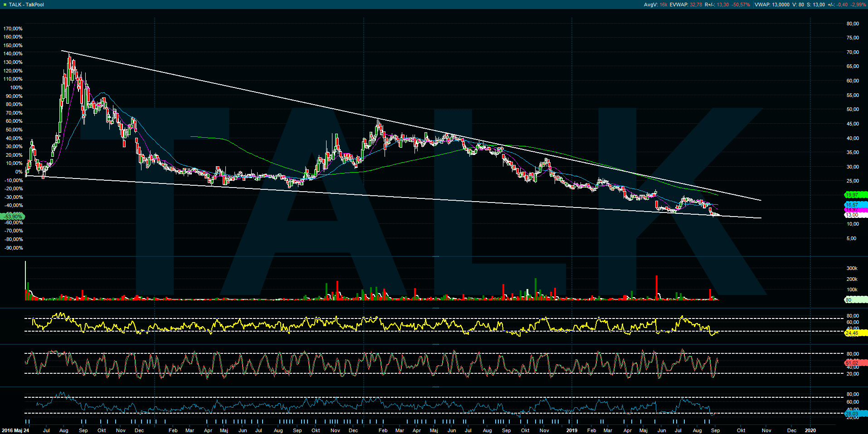Click the yellow RSI value tag '24,46'
Image resolution: width=868 pixels, height=434 pixels.
click(856, 333)
